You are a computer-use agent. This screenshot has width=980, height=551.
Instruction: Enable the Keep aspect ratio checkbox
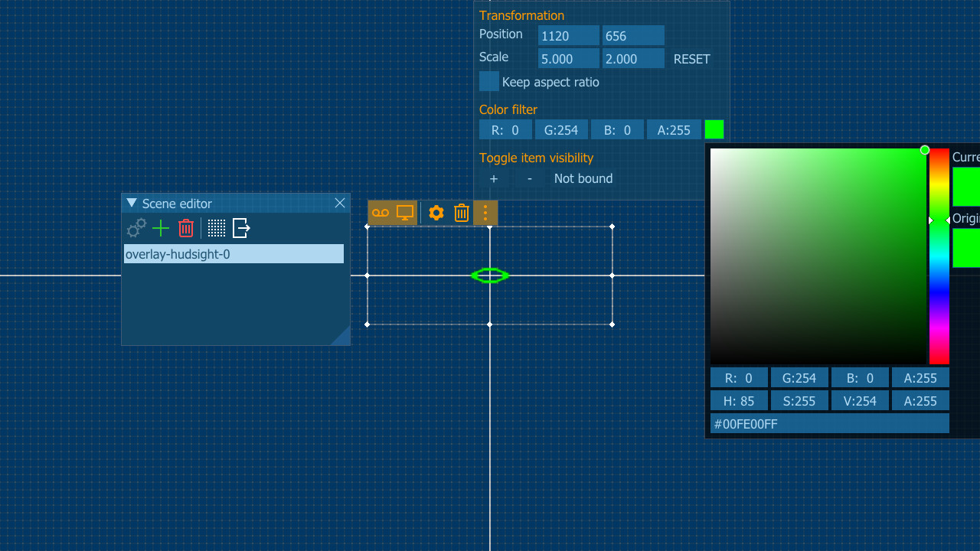[x=488, y=81]
